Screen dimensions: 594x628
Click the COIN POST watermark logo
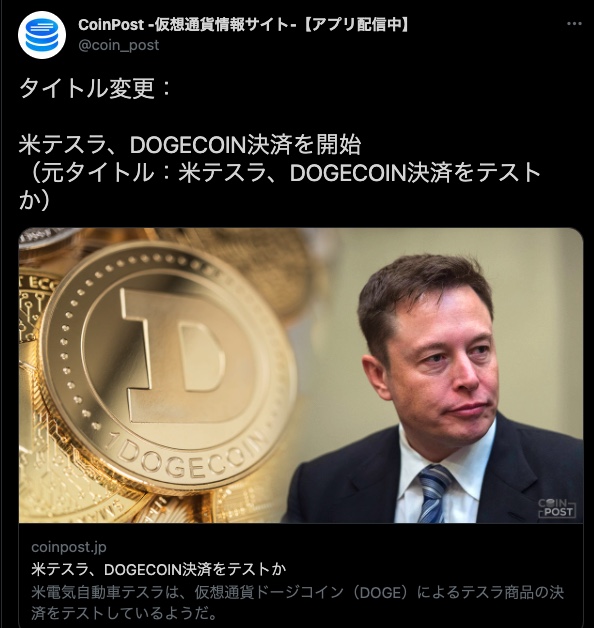pyautogui.click(x=557, y=508)
